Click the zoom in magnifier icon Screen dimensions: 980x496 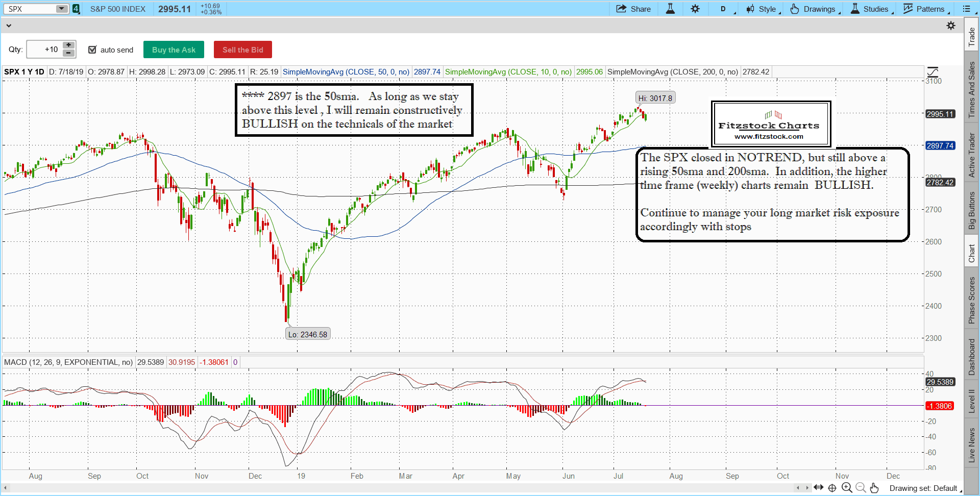[x=847, y=488]
